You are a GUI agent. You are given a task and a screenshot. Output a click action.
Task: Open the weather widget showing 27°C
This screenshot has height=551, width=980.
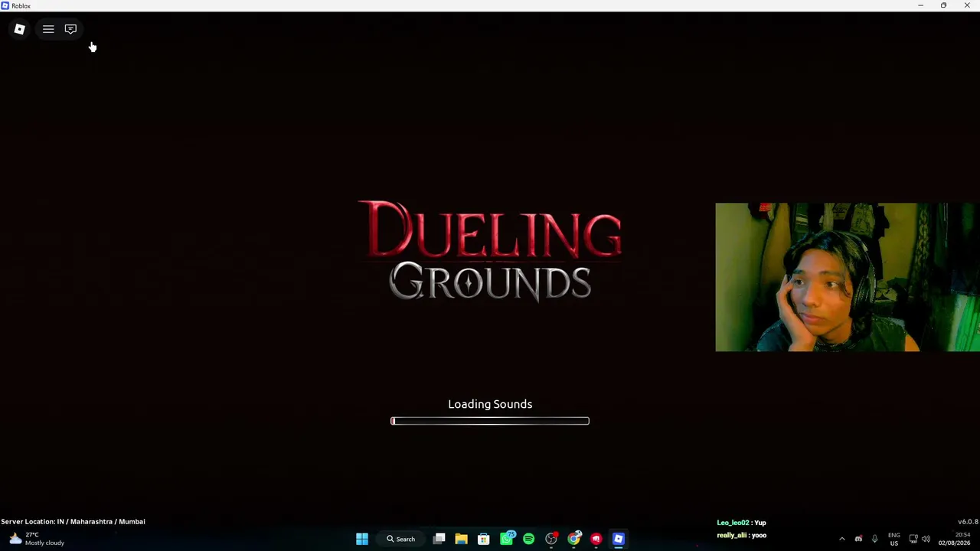[x=36, y=539]
